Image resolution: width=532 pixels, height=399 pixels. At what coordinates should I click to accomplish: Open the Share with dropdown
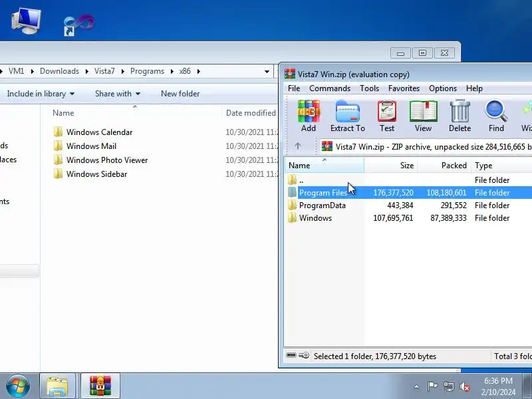[118, 94]
